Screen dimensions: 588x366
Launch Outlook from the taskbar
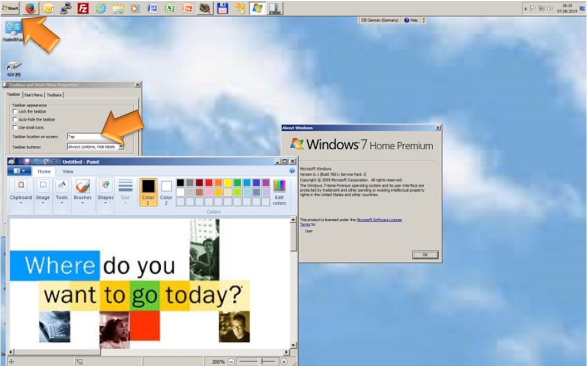(48, 8)
